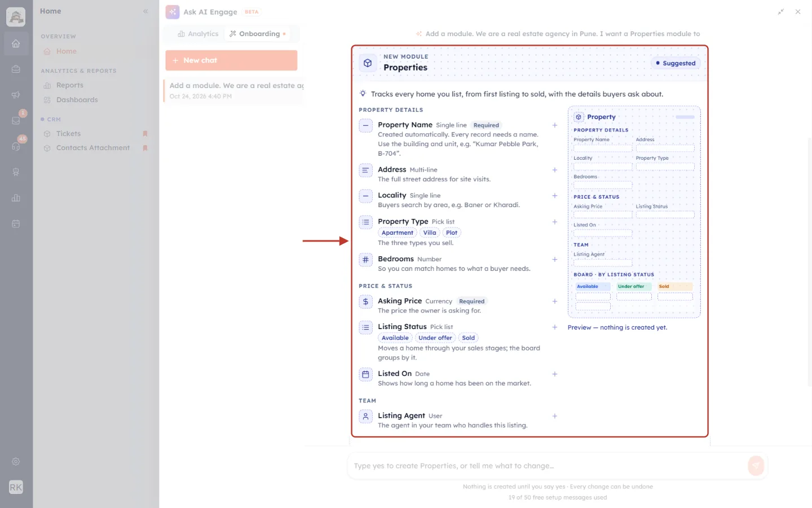Click the plus icon on the Listing Agent row
This screenshot has width=812, height=508.
[555, 416]
